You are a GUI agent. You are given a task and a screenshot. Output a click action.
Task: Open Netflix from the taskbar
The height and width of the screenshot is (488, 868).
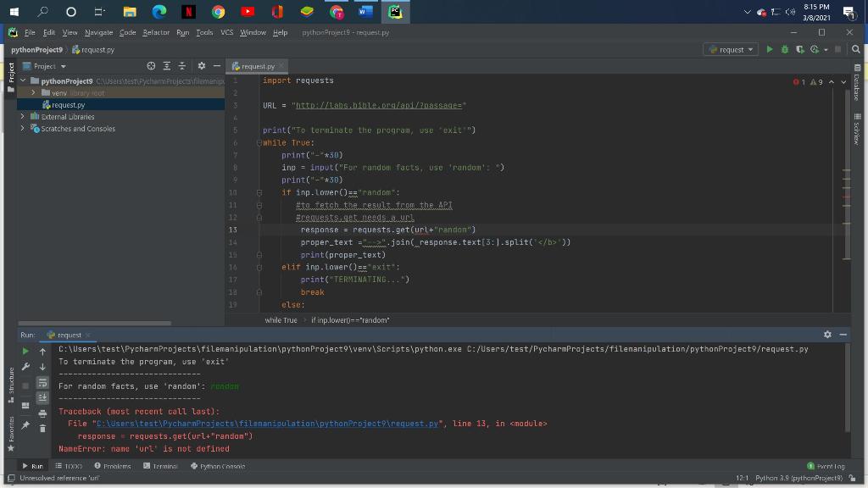[188, 12]
